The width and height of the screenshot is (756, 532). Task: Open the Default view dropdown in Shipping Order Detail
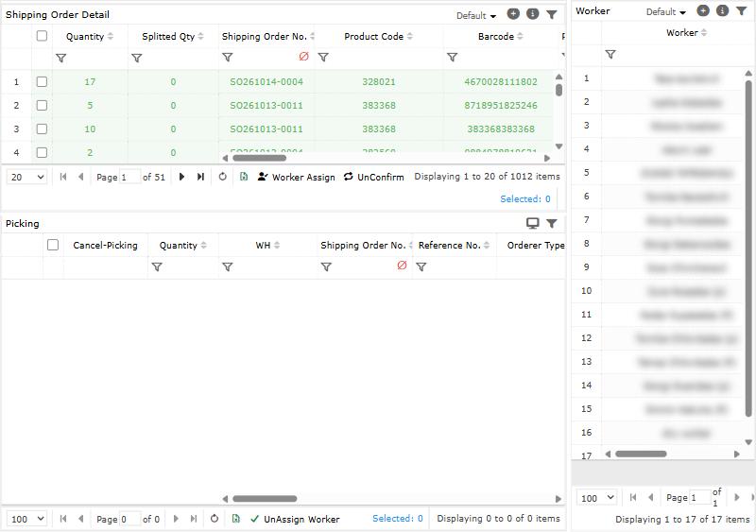(476, 15)
